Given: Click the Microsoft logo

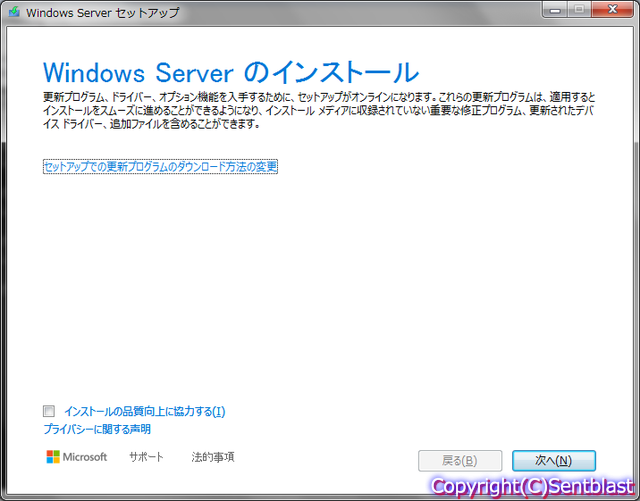Looking at the screenshot, I should pyautogui.click(x=77, y=457).
